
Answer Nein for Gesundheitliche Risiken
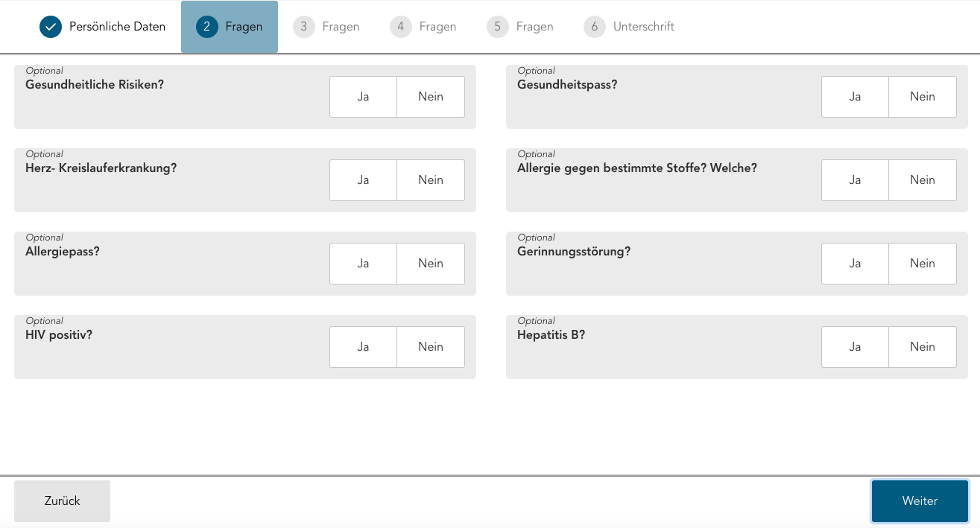431,97
